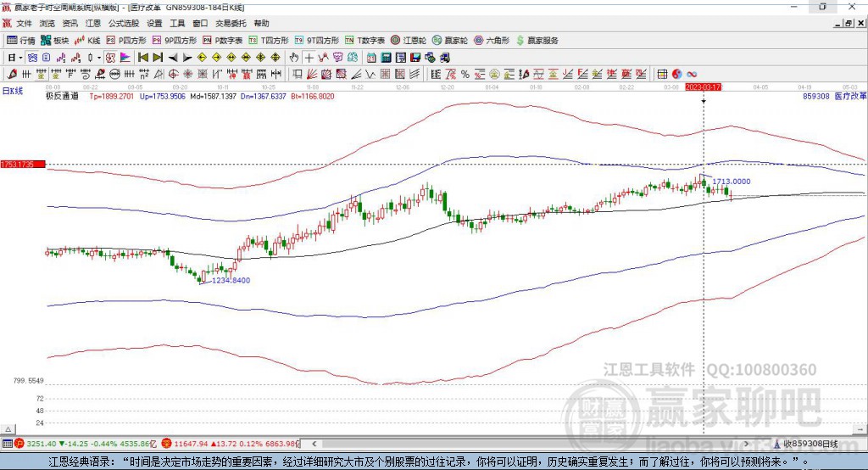Open the T数字表 tool
The width and height of the screenshot is (868, 470).
[x=364, y=41]
